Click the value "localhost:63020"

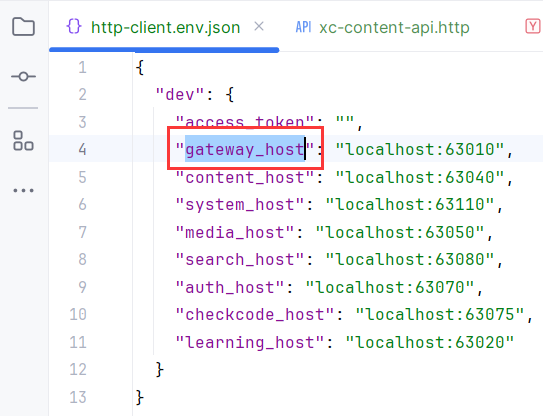pos(430,342)
